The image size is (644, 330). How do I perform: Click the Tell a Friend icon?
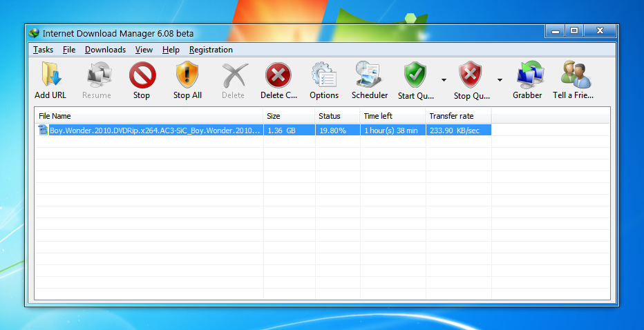pos(576,75)
